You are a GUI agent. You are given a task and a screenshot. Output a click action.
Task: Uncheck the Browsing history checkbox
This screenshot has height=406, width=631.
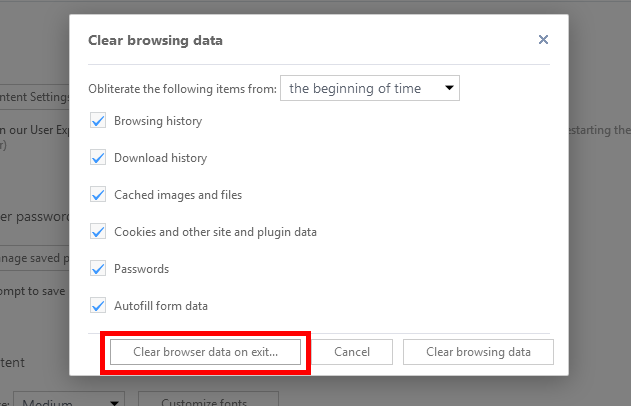coord(98,121)
